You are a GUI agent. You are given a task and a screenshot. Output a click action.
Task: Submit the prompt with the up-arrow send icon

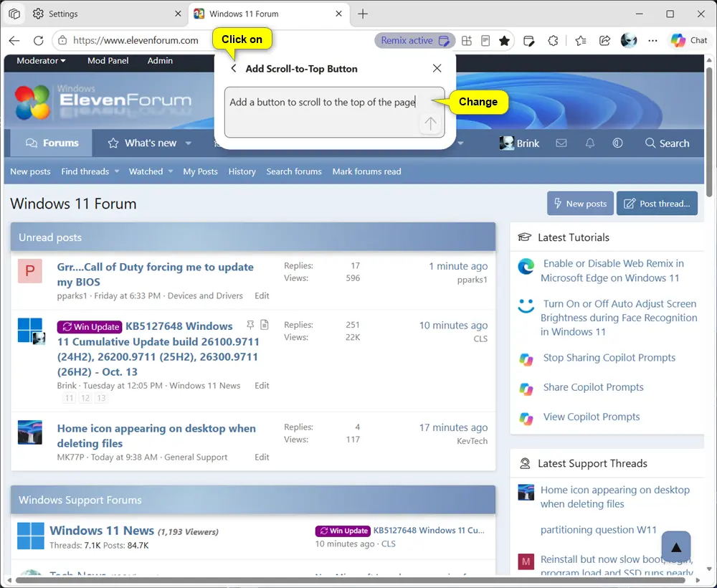pos(430,123)
